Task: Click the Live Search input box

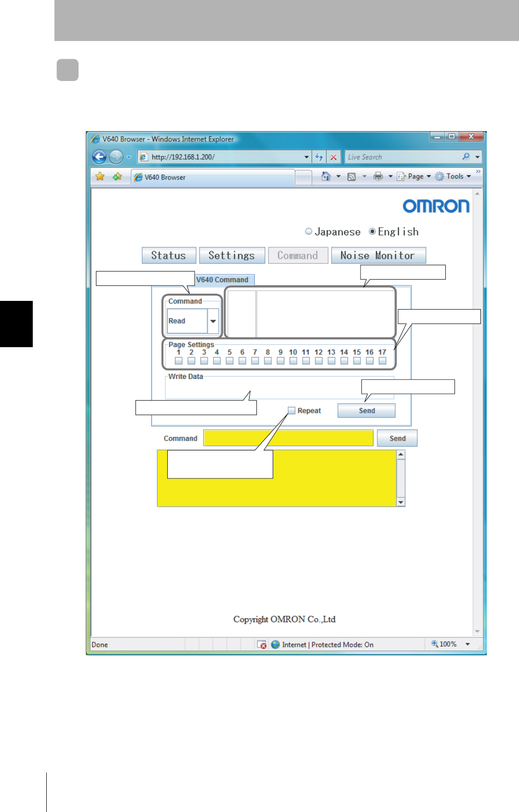Action: (x=403, y=157)
